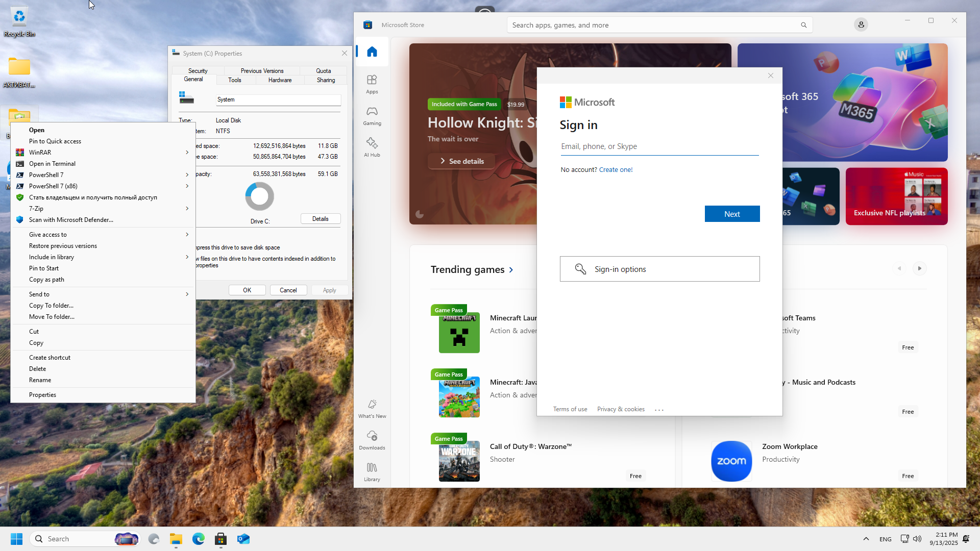Click the Call of Duty Warzone thumbnail
The height and width of the screenshot is (551, 980).
(459, 461)
